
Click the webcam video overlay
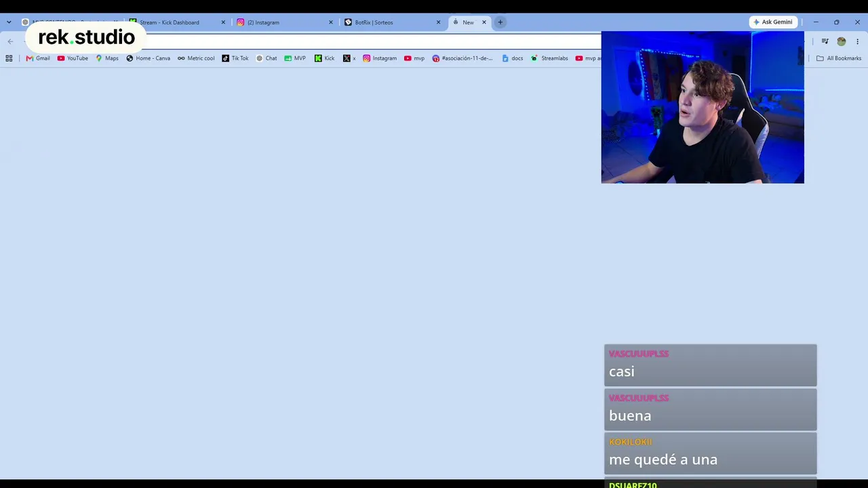pyautogui.click(x=703, y=107)
